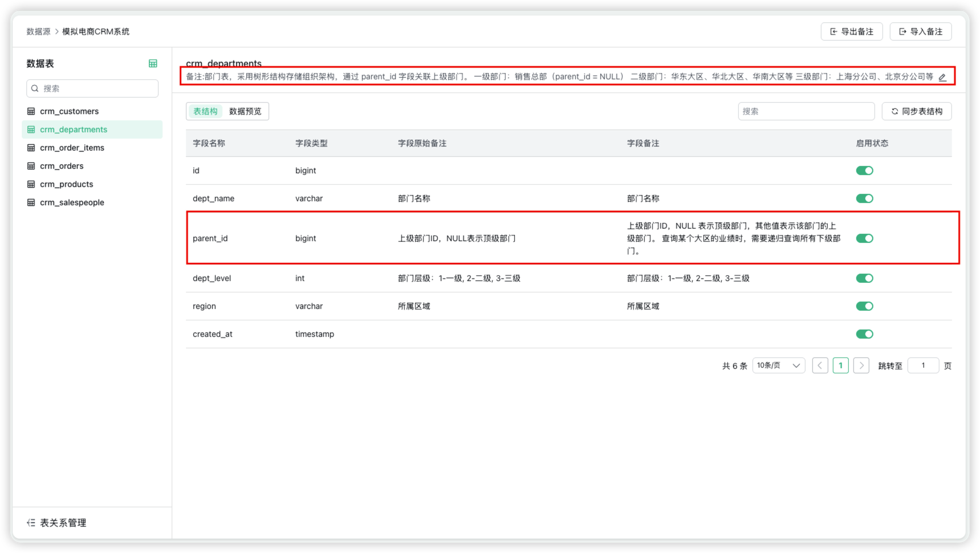
Task: Click the table icon beside crm_orders
Action: click(31, 165)
